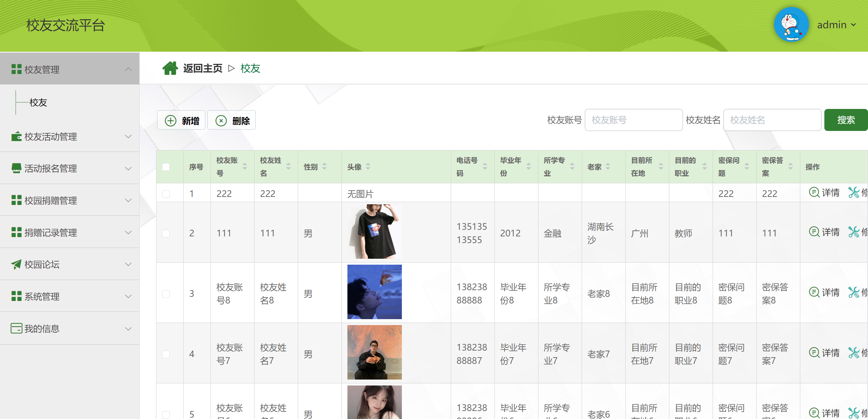Select the 校友 submenu item
868x419 pixels.
click(x=38, y=103)
